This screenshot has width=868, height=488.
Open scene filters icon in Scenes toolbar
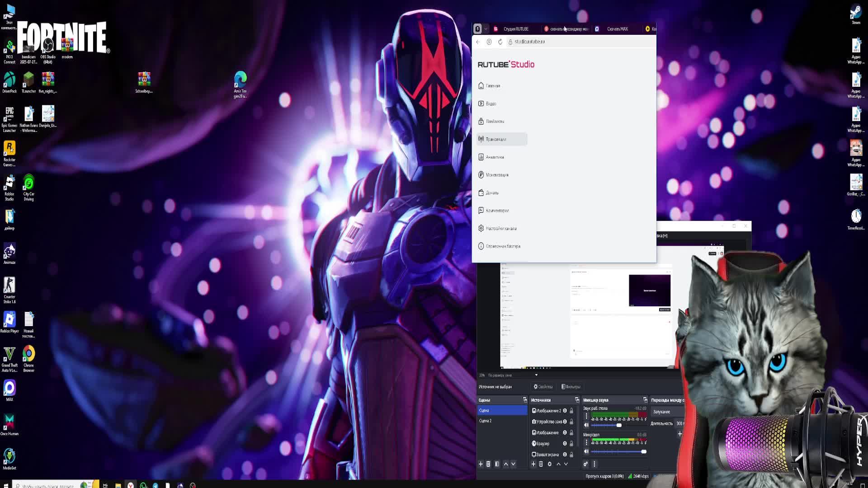coord(497,464)
